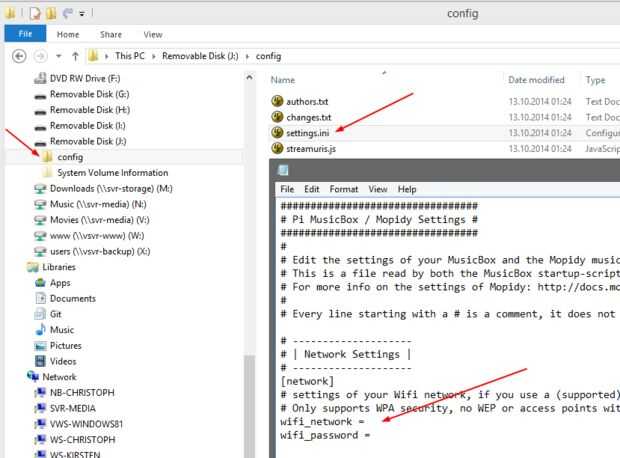Screen dimensions: 620x458
Task: Select the config folder in tree
Action: point(70,157)
